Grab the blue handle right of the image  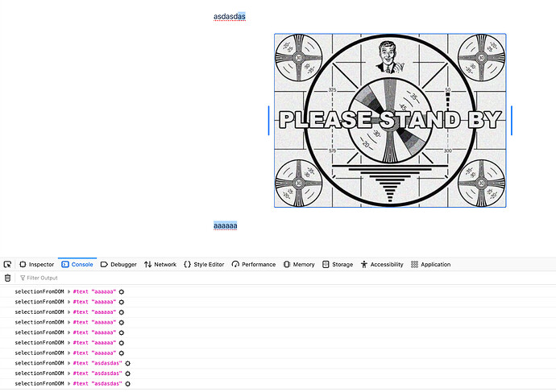pyautogui.click(x=512, y=121)
